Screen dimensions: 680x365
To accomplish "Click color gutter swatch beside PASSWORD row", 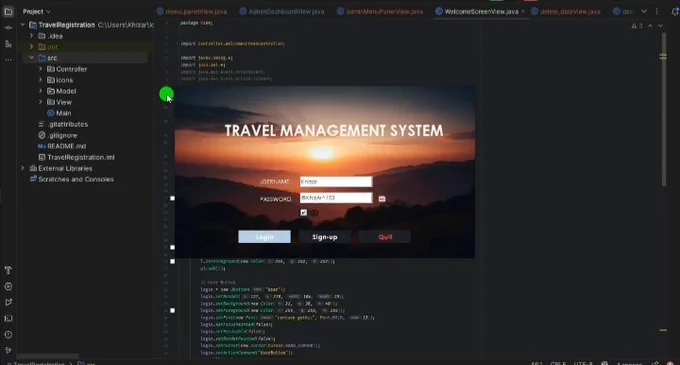I will pos(172,198).
